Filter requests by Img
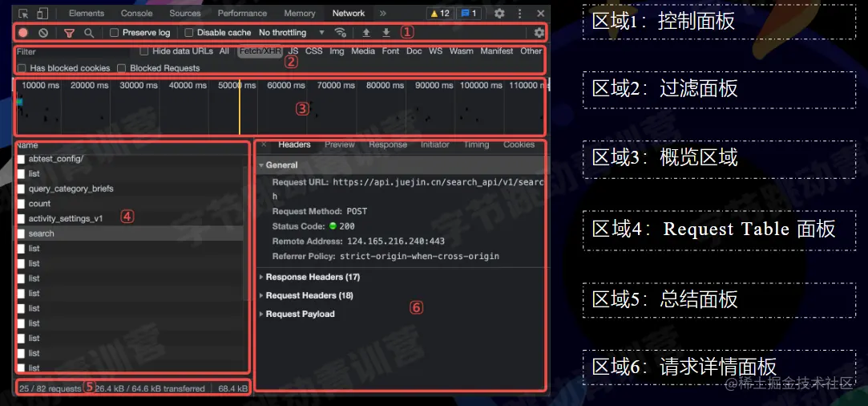Screen dimensions: 868x406 [x=337, y=51]
